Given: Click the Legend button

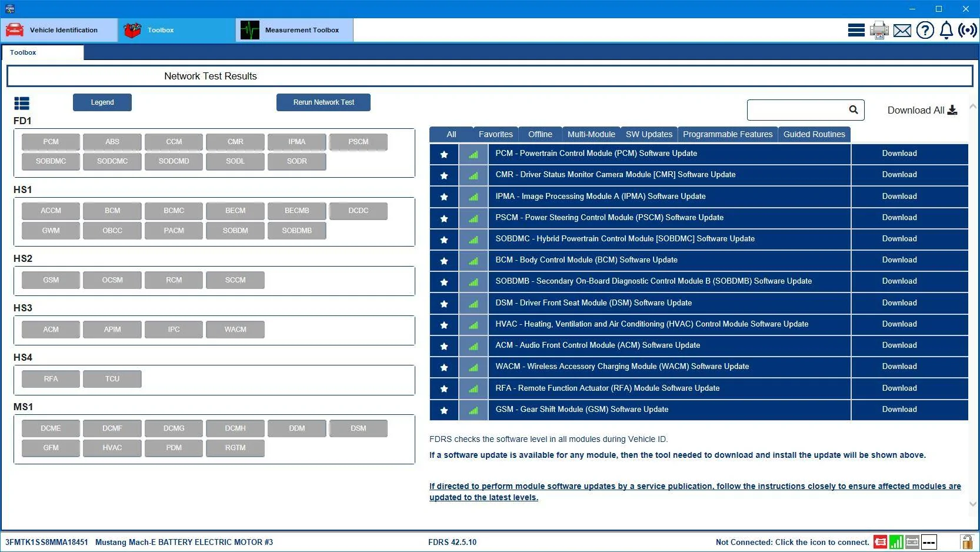Looking at the screenshot, I should click(102, 102).
